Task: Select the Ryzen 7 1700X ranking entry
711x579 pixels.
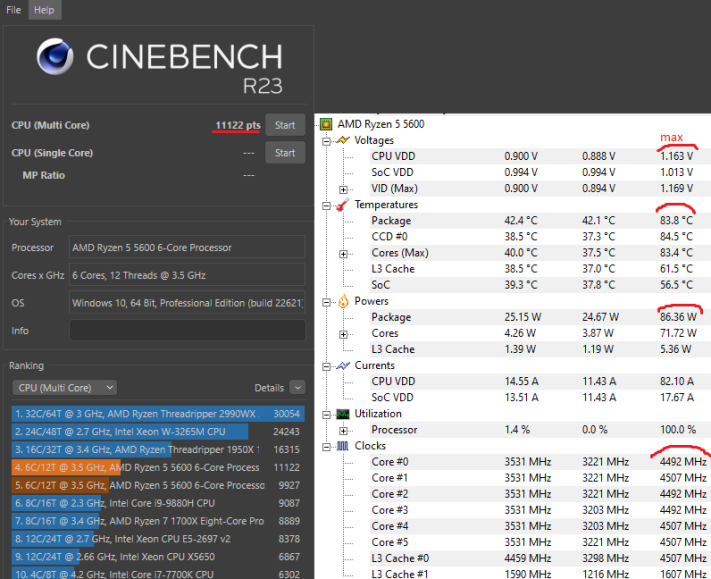Action: [x=158, y=521]
